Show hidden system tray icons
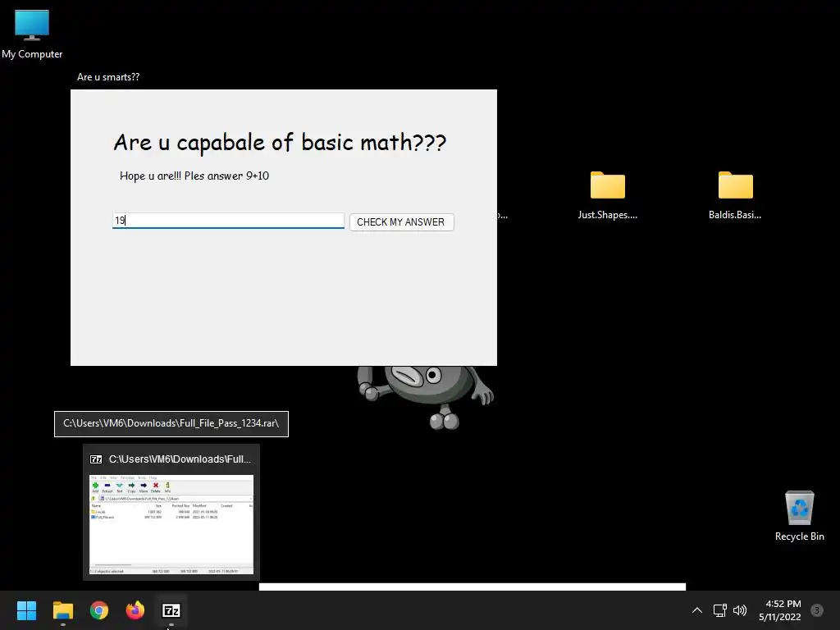Viewport: 840px width, 630px height. point(697,610)
